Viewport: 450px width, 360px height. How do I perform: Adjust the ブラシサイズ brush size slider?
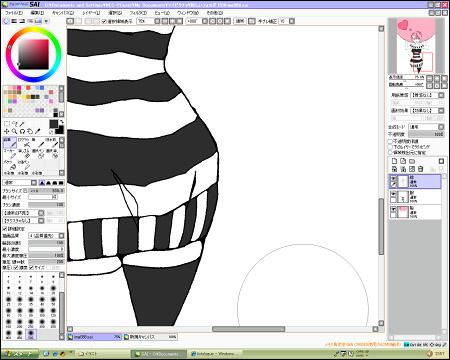46,191
